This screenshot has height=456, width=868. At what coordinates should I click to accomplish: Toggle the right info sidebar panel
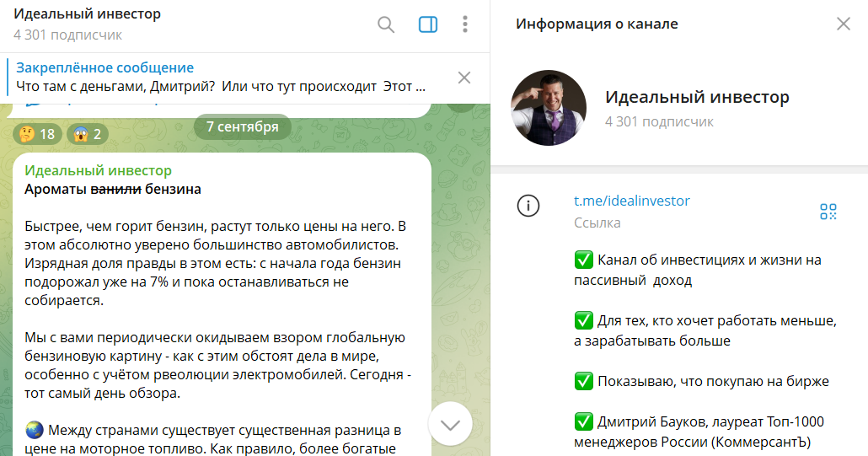[428, 24]
